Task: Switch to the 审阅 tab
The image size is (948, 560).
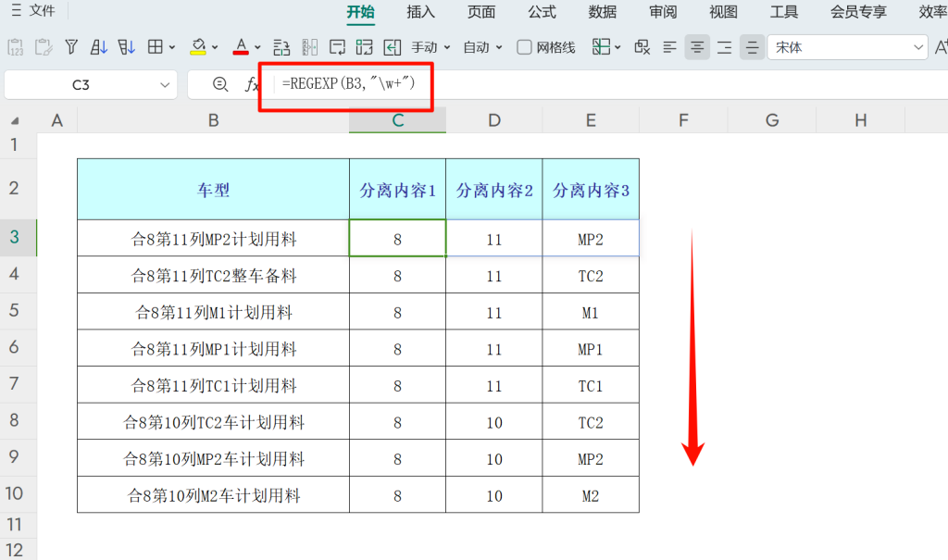Action: [x=663, y=11]
